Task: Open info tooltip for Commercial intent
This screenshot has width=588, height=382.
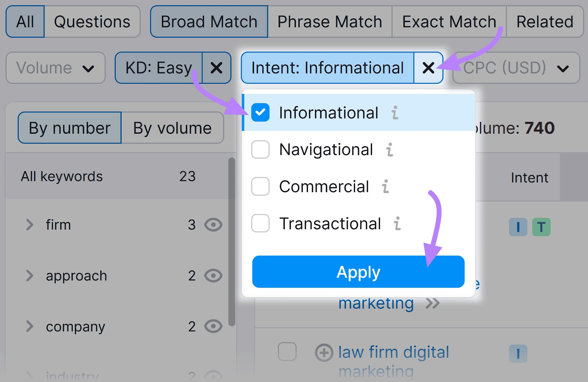Action: click(385, 187)
